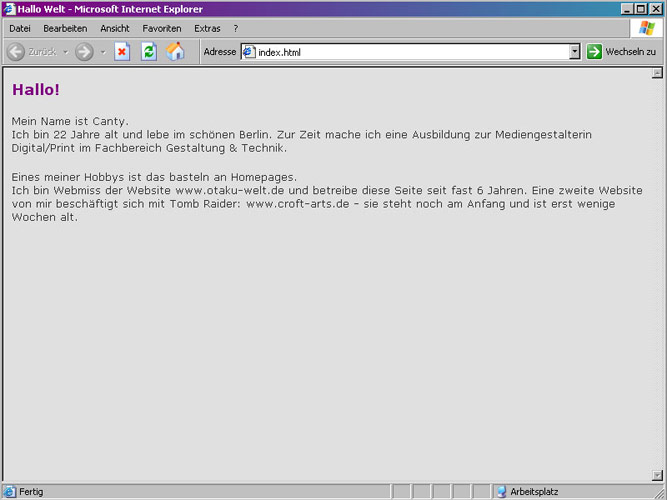This screenshot has width=667, height=500.
Task: Open the Favoriten menu
Action: pyautogui.click(x=162, y=29)
